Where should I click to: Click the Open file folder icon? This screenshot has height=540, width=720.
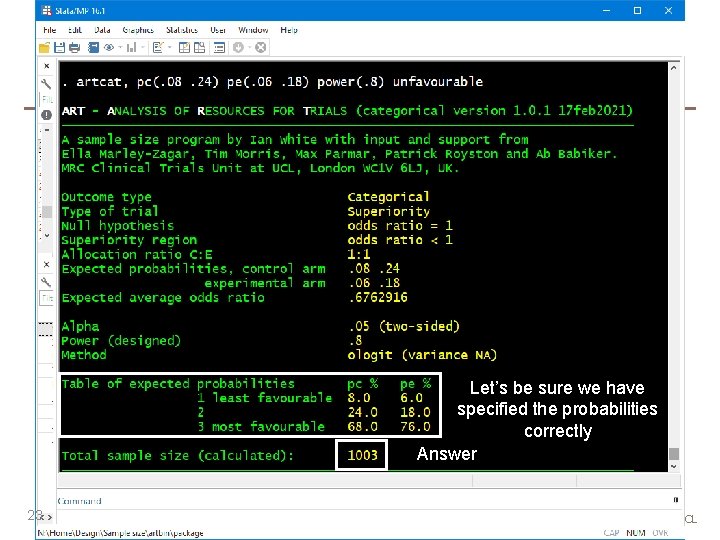(x=45, y=47)
